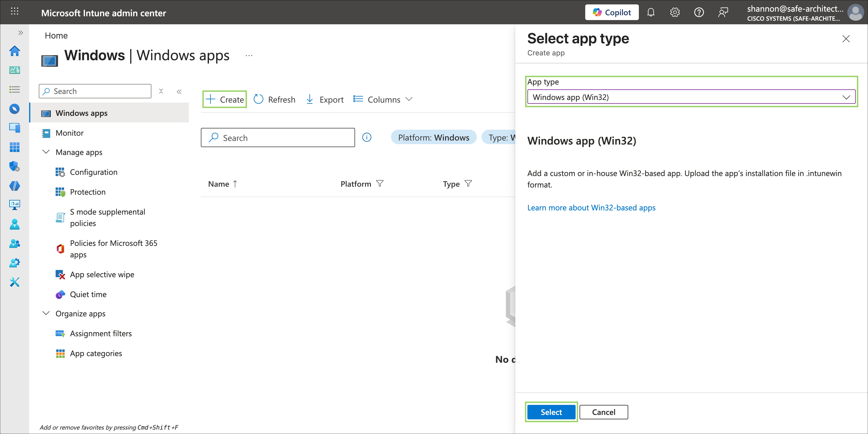Open the app launcher waffle icon
Screen dimensions: 868x434
click(14, 11)
